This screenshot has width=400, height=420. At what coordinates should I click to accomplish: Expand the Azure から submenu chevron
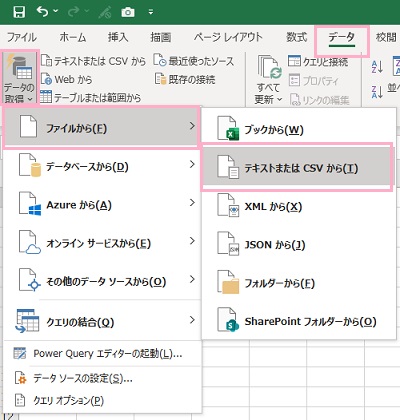[192, 203]
